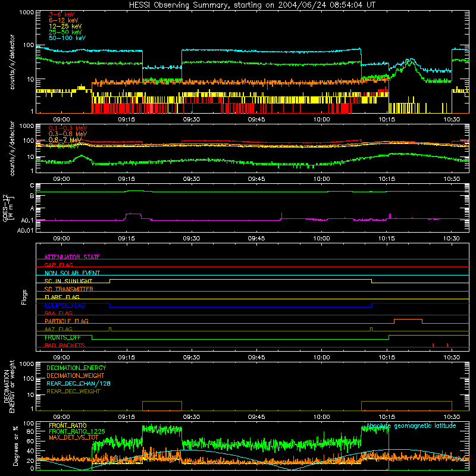Viewport: 476px width, 476px height.
Task: Click the 0.8-7 MeV legend label
Action: coord(65,140)
